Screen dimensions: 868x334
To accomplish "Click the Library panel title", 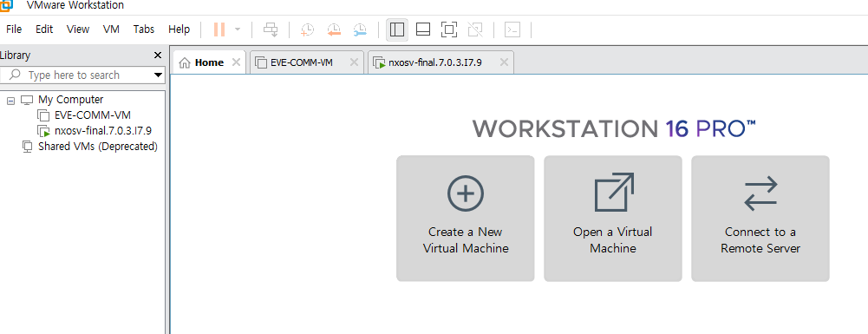I will [15, 56].
